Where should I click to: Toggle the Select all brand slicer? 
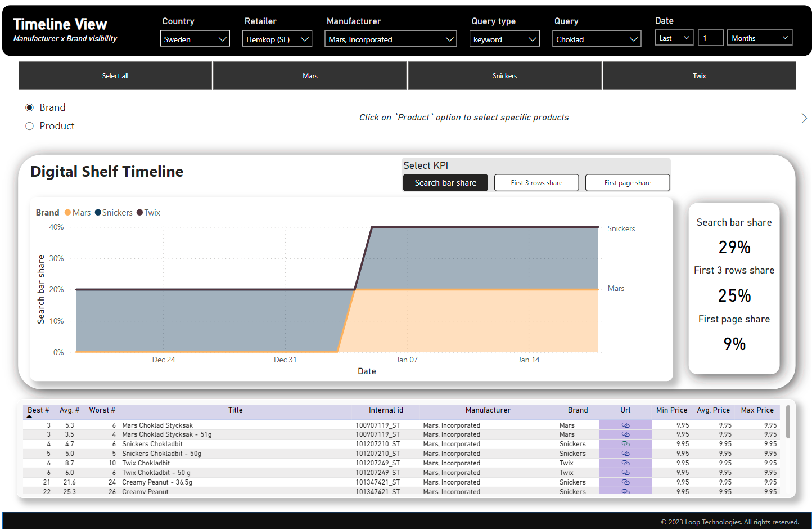click(x=115, y=76)
